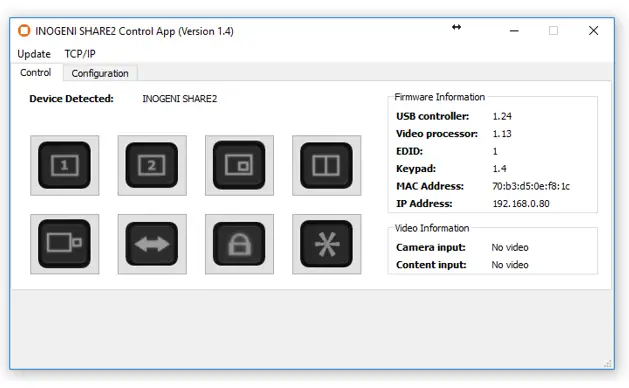Click the disabled maximize button
The height and width of the screenshot is (388, 629).
click(x=554, y=31)
